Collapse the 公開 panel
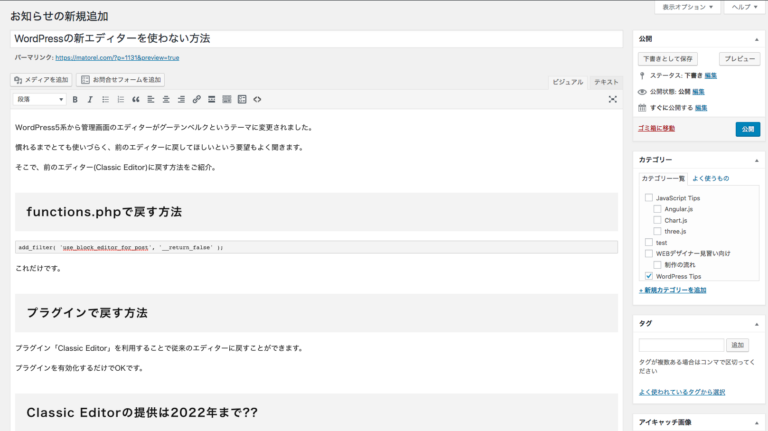 point(757,39)
